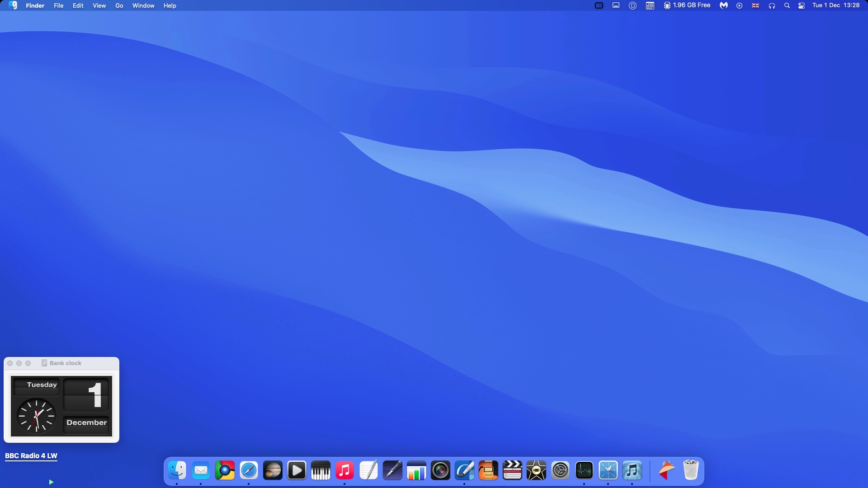Open Mail from the Dock
Screen dimensions: 868x488
(201, 471)
